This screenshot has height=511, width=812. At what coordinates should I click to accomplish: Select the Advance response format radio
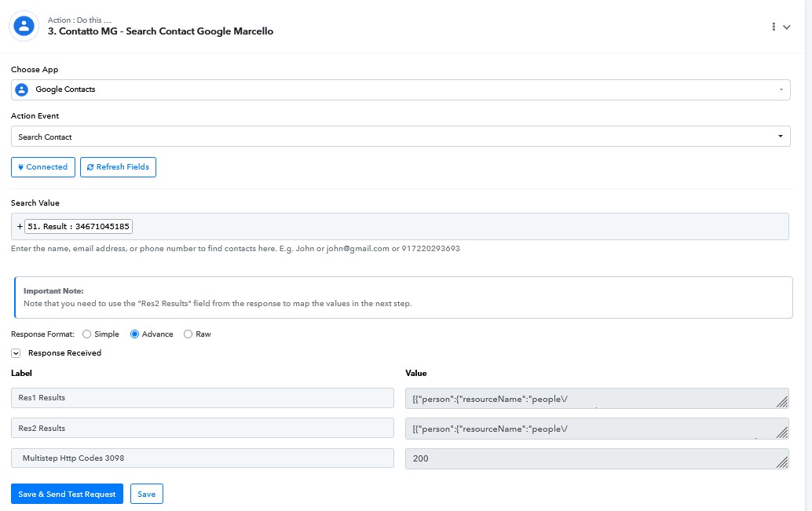[134, 334]
